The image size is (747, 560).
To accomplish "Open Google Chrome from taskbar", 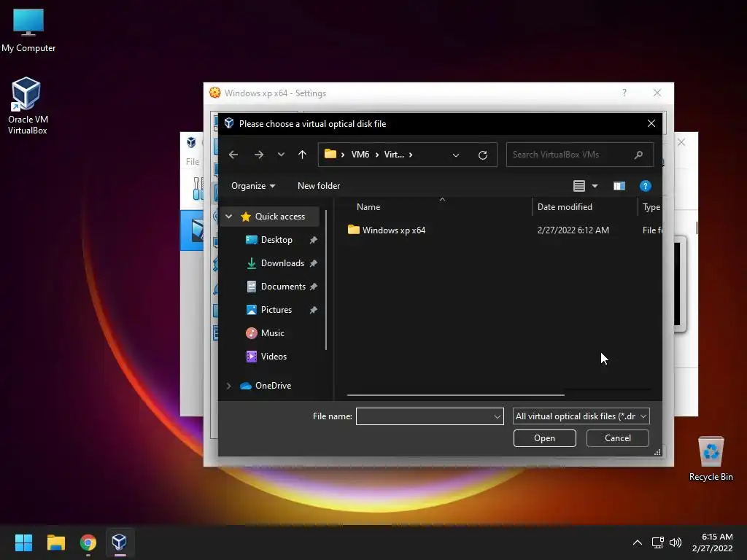I will [x=88, y=542].
